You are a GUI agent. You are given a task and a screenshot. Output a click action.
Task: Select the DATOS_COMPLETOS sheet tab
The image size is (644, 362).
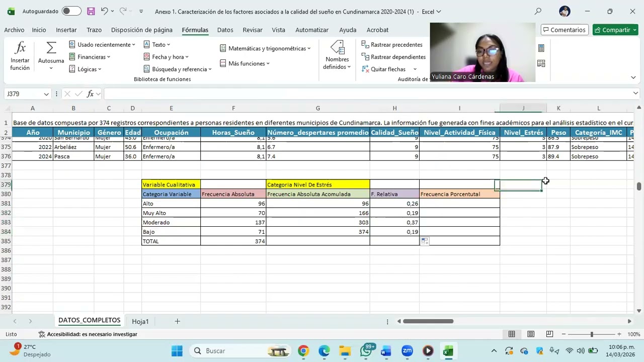pos(89,320)
